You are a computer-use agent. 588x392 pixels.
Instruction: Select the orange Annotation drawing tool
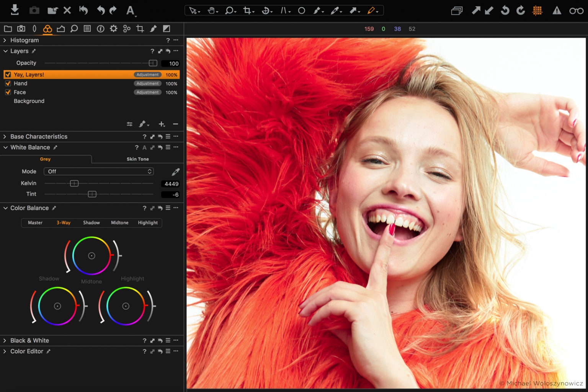click(372, 10)
